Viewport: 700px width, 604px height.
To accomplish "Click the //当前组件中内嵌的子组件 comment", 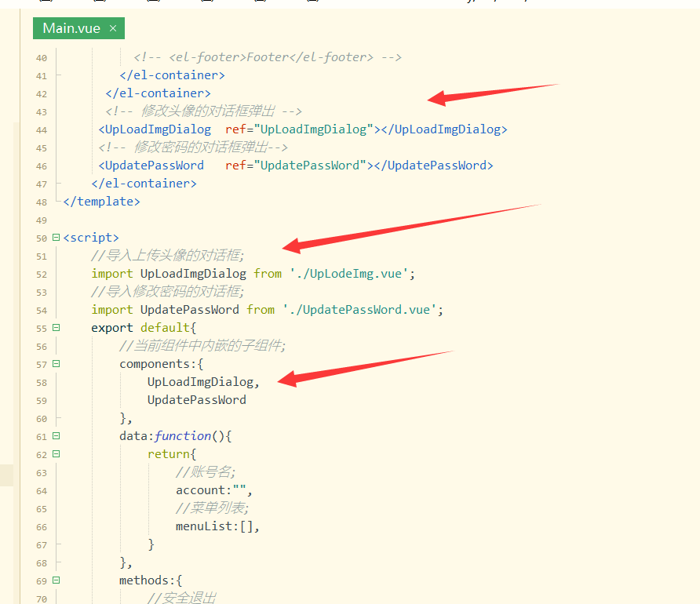I will pos(202,346).
